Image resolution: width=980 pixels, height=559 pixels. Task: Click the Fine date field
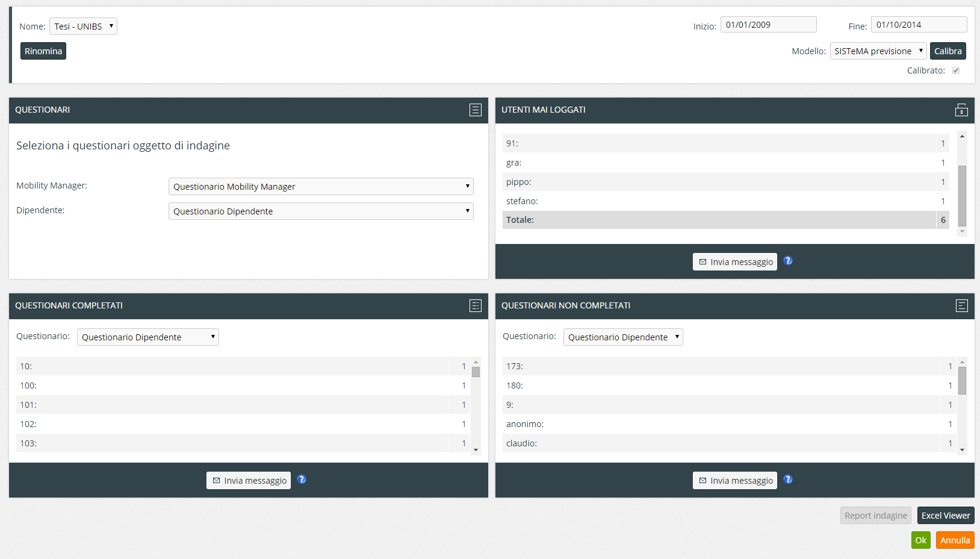pos(919,25)
